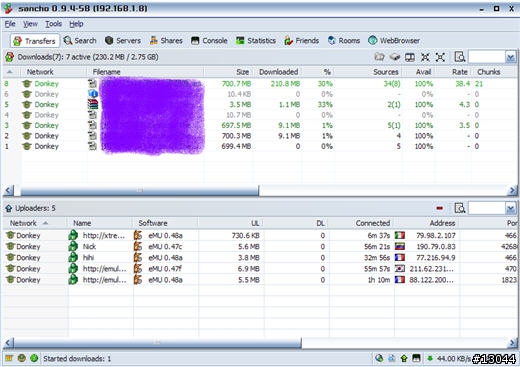Open the Transfers tab
This screenshot has height=367, width=520.
click(35, 41)
